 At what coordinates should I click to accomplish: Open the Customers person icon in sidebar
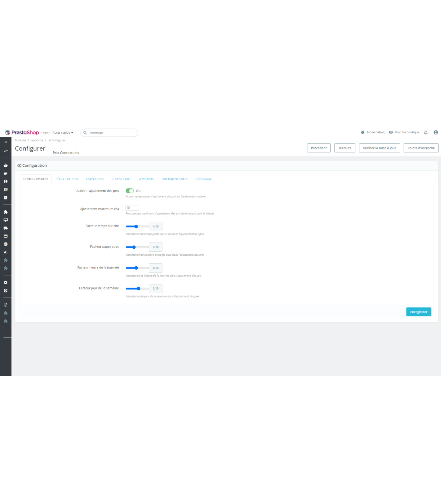[6, 181]
